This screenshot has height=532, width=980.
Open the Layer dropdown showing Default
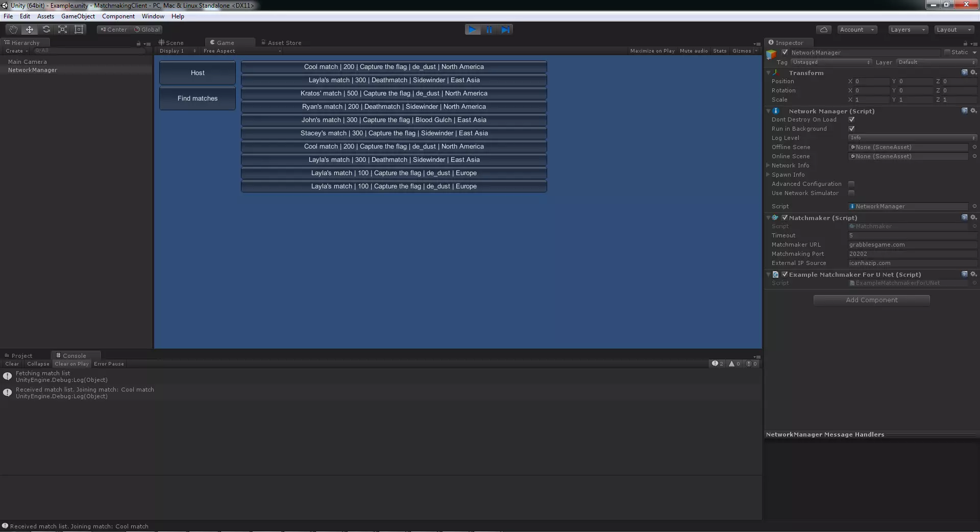tap(937, 62)
